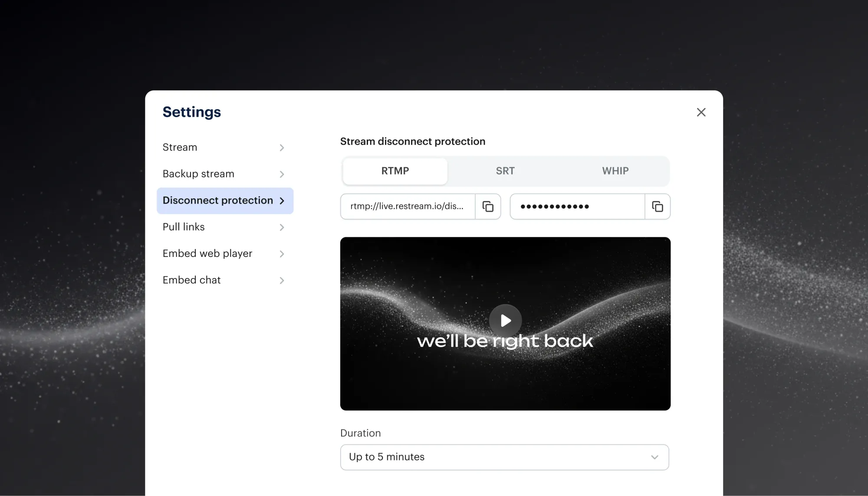The width and height of the screenshot is (868, 496).
Task: Switch to the WHIP tab
Action: (x=615, y=171)
